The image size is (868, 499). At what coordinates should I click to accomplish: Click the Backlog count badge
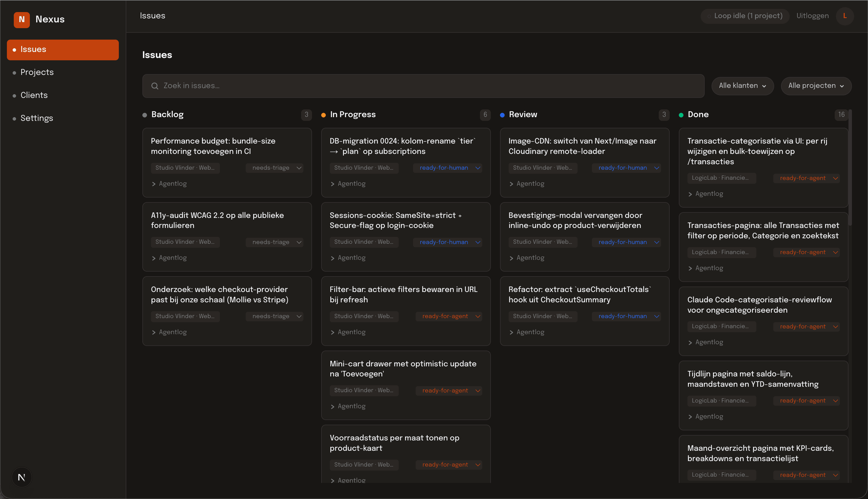coord(306,115)
